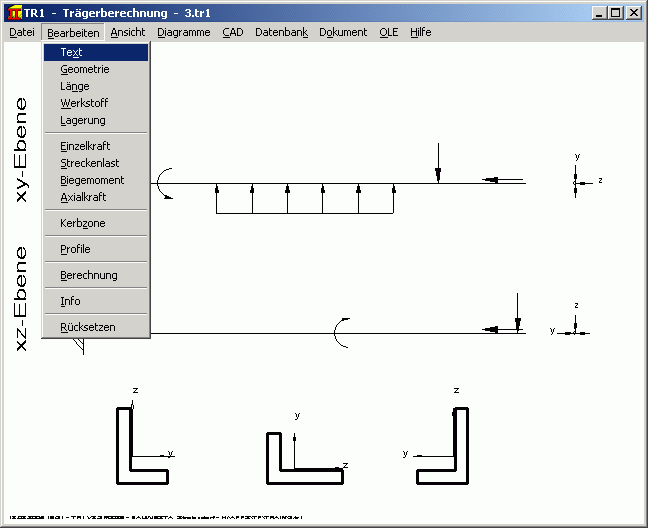This screenshot has width=648, height=528.
Task: Click the TR1 application icon in title bar
Action: coord(13,13)
